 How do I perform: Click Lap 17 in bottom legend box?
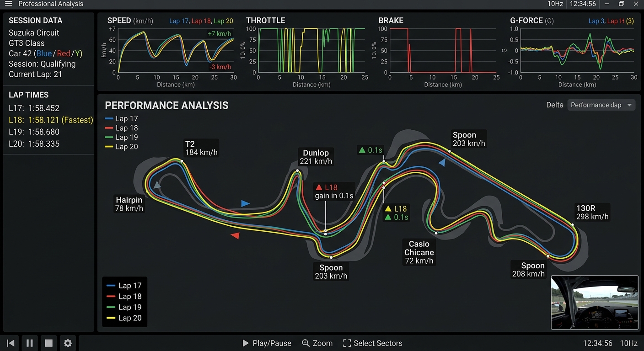[123, 286]
